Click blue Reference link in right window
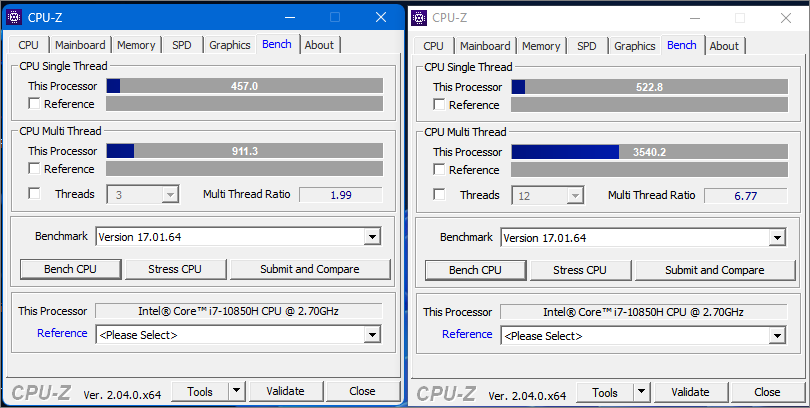Screen dimensions: 810x408 [467, 334]
